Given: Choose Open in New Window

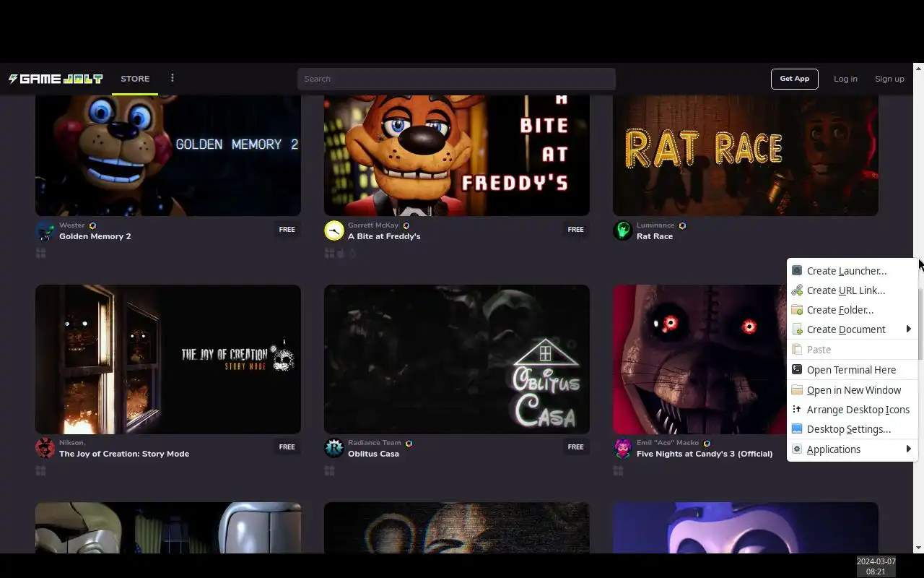Looking at the screenshot, I should click(852, 390).
